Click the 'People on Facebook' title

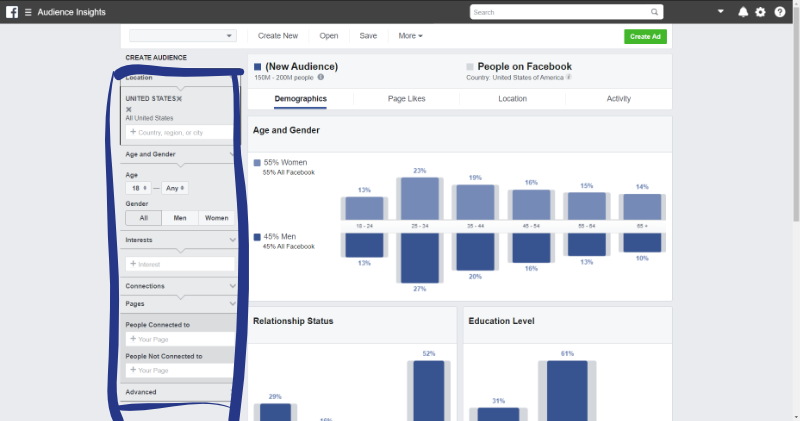tap(524, 67)
